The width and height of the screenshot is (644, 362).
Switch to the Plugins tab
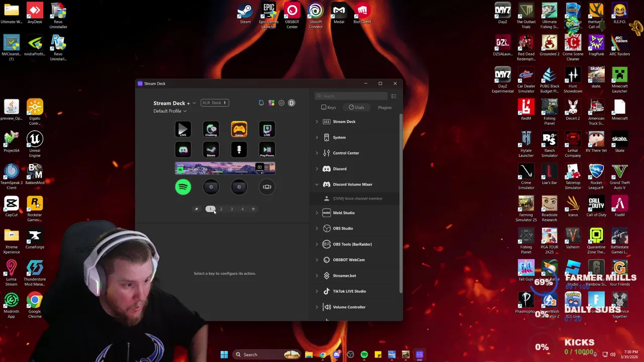[x=384, y=108]
